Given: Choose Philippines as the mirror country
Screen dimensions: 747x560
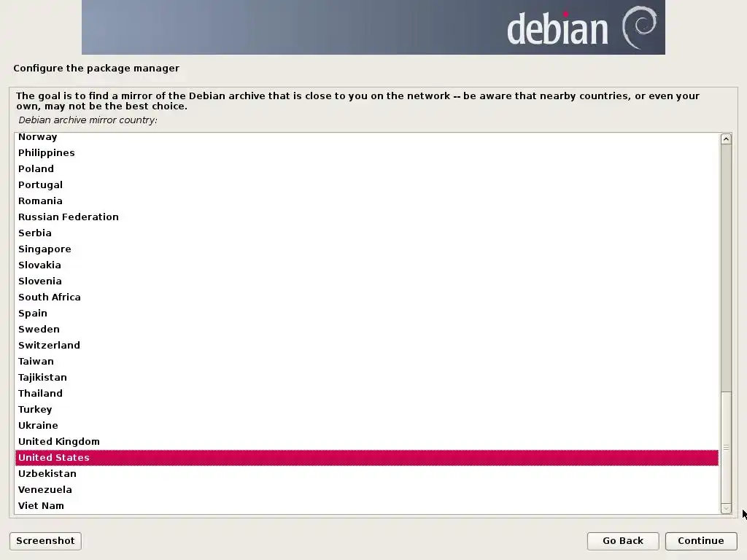Looking at the screenshot, I should (366, 153).
